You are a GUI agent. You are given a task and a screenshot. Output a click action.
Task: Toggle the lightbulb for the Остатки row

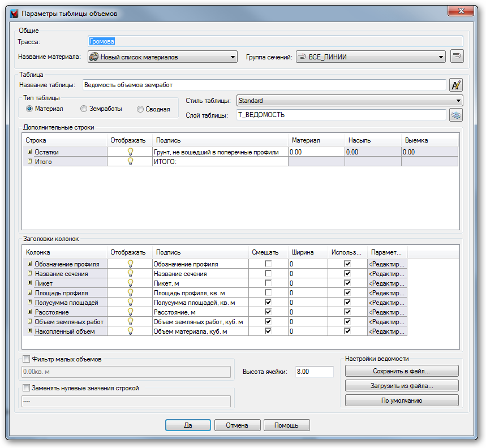click(x=130, y=152)
